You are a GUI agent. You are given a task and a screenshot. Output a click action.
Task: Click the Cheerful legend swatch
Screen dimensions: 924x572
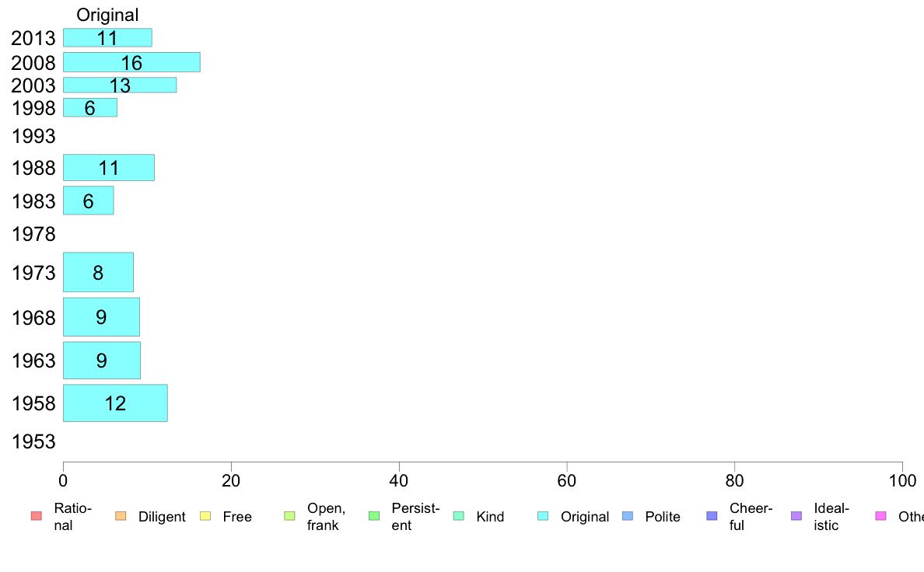(x=712, y=516)
